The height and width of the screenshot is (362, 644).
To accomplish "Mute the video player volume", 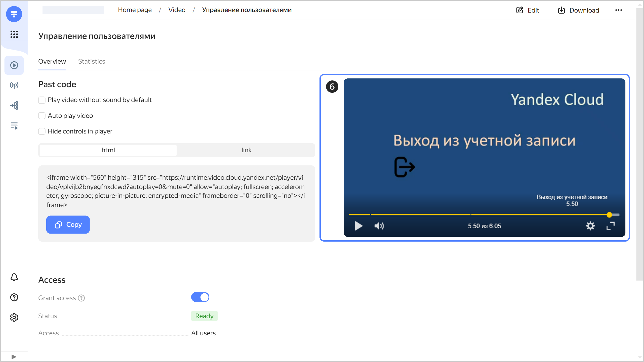I will pos(379,226).
